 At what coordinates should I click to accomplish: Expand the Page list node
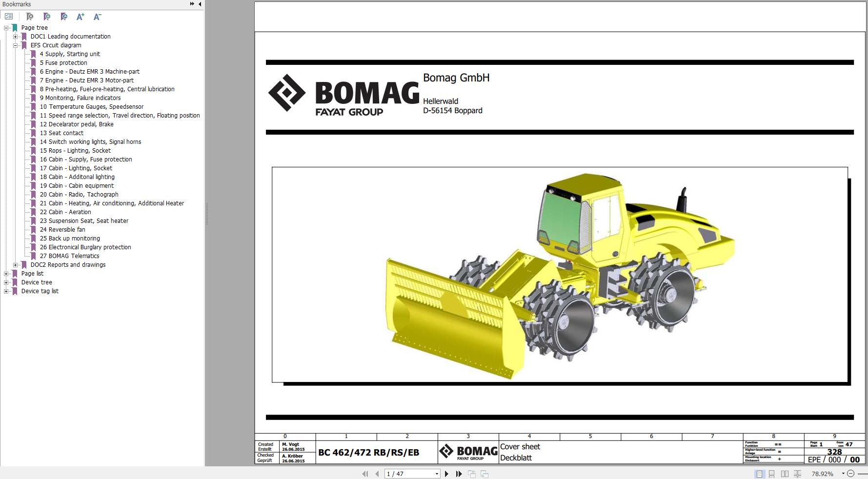coord(6,274)
